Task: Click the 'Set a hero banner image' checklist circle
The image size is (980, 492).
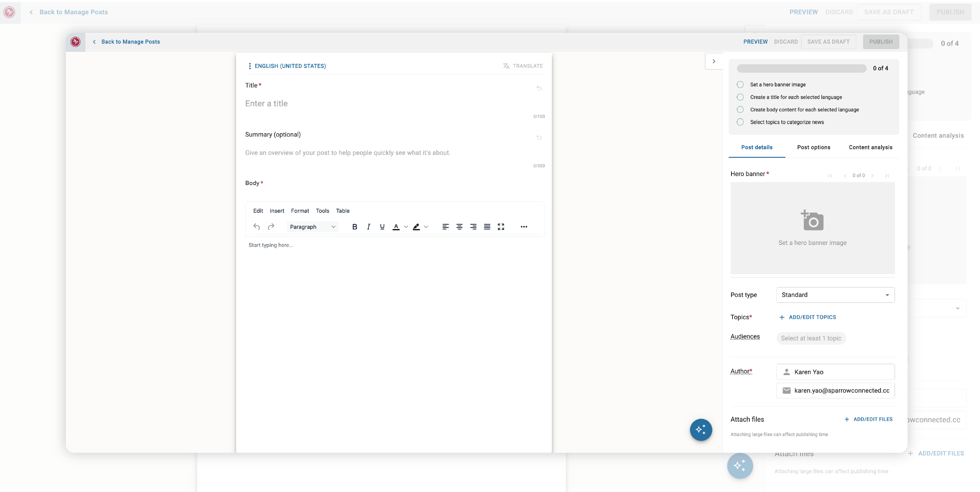Action: (x=740, y=84)
